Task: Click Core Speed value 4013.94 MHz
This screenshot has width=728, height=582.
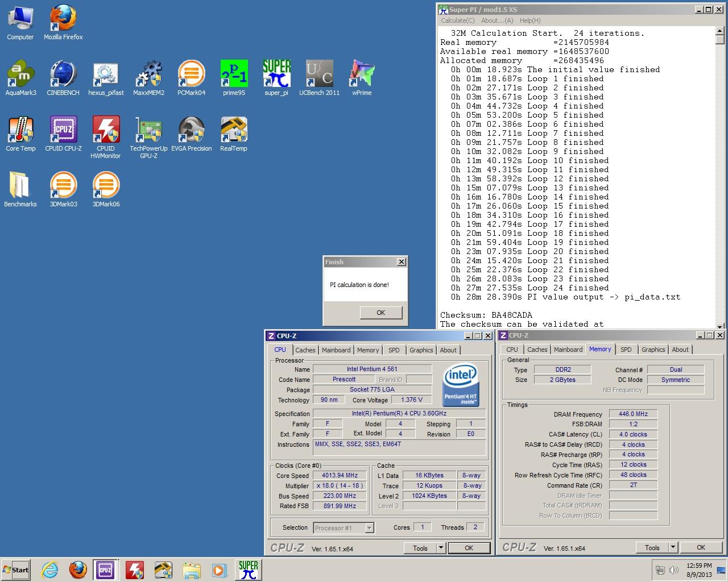Action: tap(340, 476)
